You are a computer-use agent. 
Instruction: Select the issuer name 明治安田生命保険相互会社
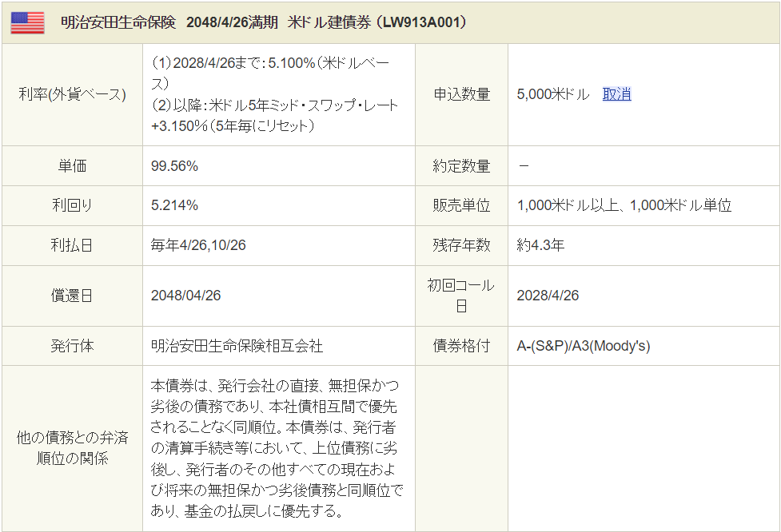237,346
